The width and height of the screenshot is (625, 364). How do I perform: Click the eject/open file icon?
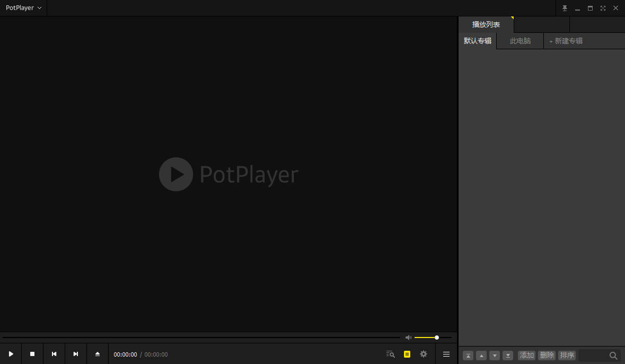click(x=97, y=353)
